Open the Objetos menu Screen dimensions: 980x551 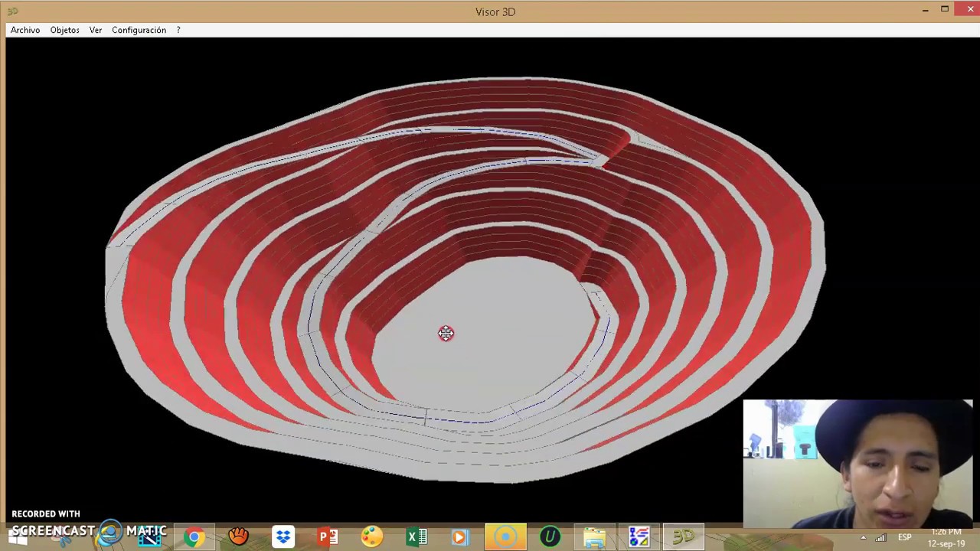(64, 30)
